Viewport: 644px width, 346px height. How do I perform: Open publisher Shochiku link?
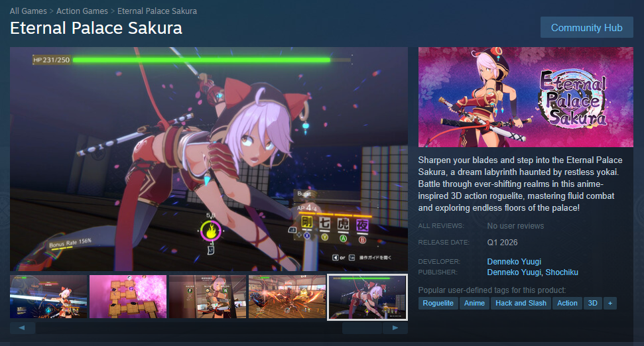tap(562, 272)
